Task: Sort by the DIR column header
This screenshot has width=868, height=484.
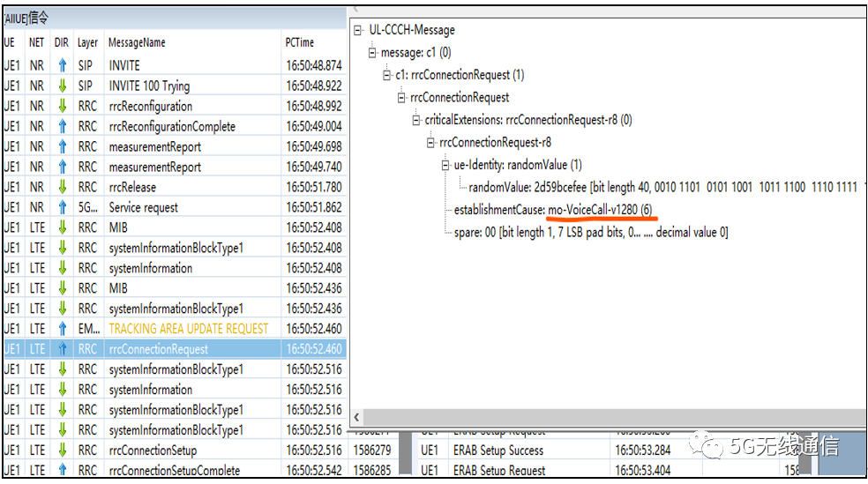Action: coord(62,42)
